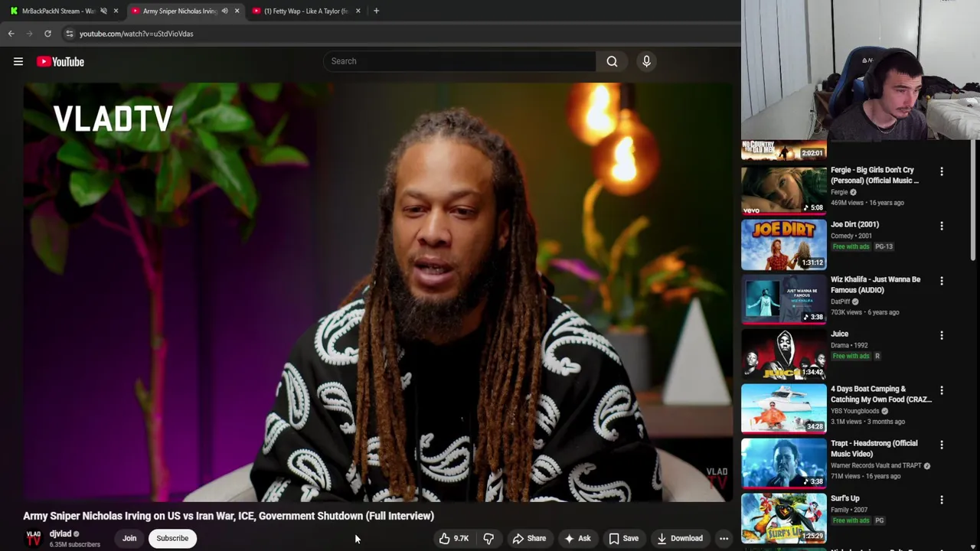Click the recommendations sidebar scrollbar

975,201
